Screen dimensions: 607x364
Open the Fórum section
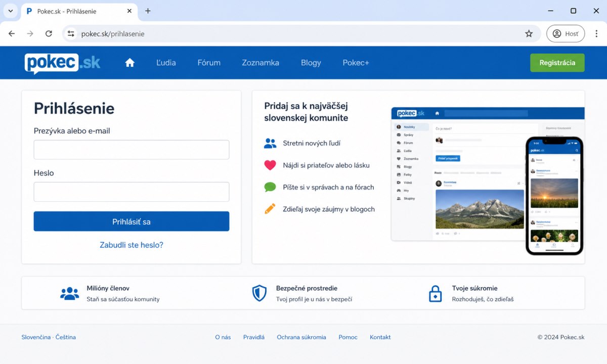209,63
